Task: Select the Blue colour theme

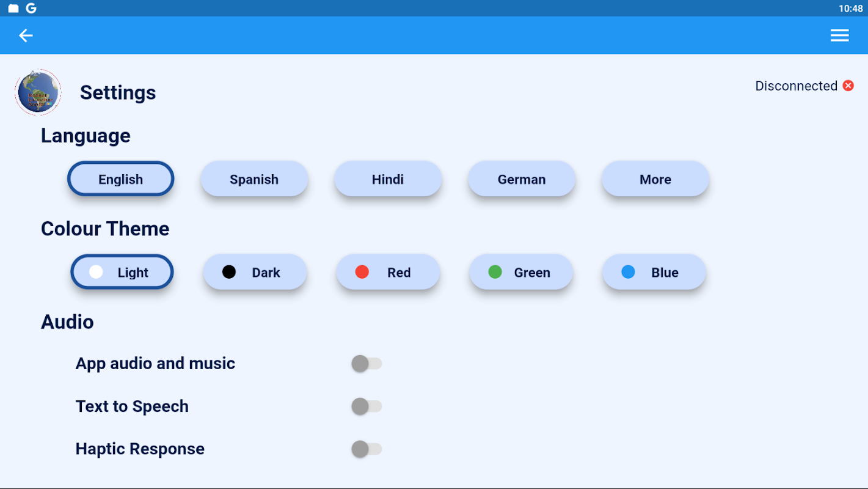Action: (654, 272)
